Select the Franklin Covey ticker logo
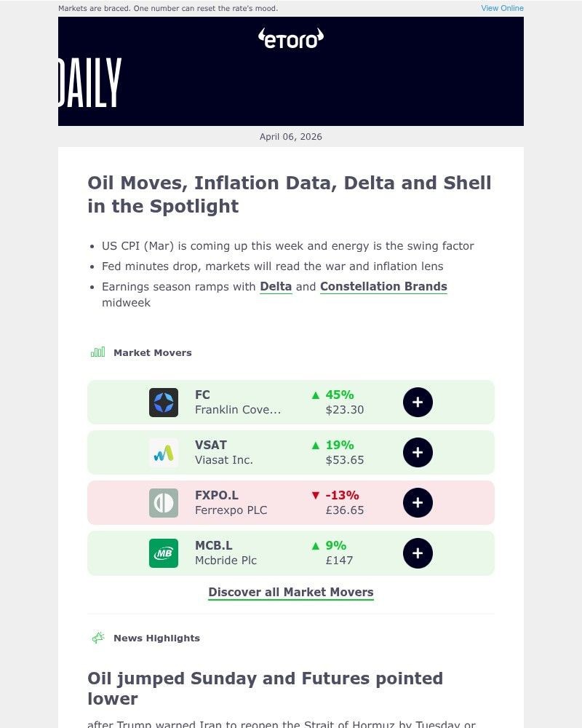The width and height of the screenshot is (582, 728). (163, 402)
